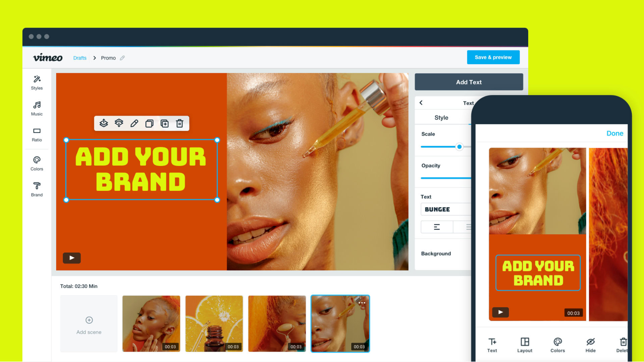This screenshot has width=644, height=362.
Task: Select the Music tool in sidebar
Action: [38, 108]
